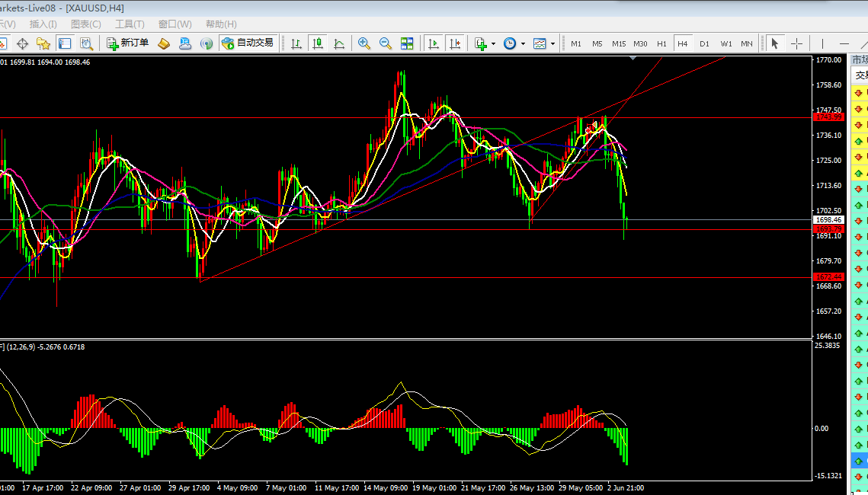868x495 pixels.
Task: Switch to bar chart display
Action: (x=296, y=43)
